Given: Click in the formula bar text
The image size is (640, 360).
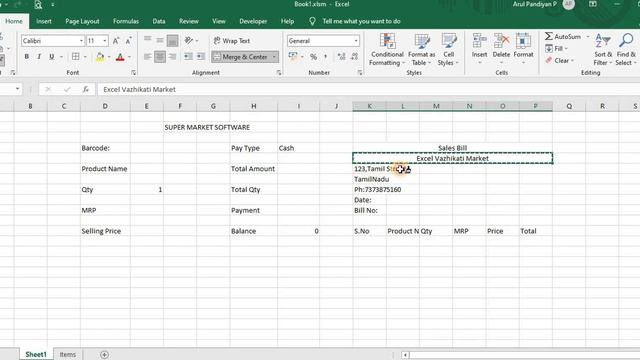Looking at the screenshot, I should pyautogui.click(x=139, y=89).
